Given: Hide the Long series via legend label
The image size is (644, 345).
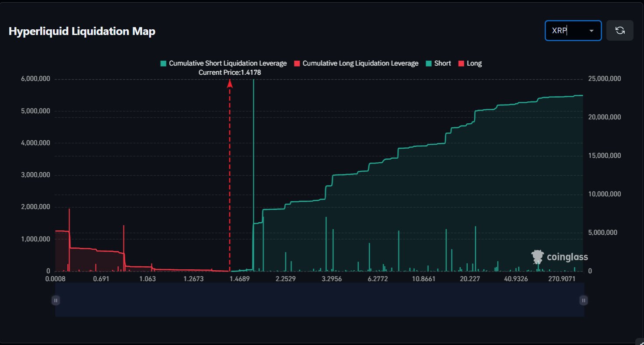Looking at the screenshot, I should tap(474, 63).
